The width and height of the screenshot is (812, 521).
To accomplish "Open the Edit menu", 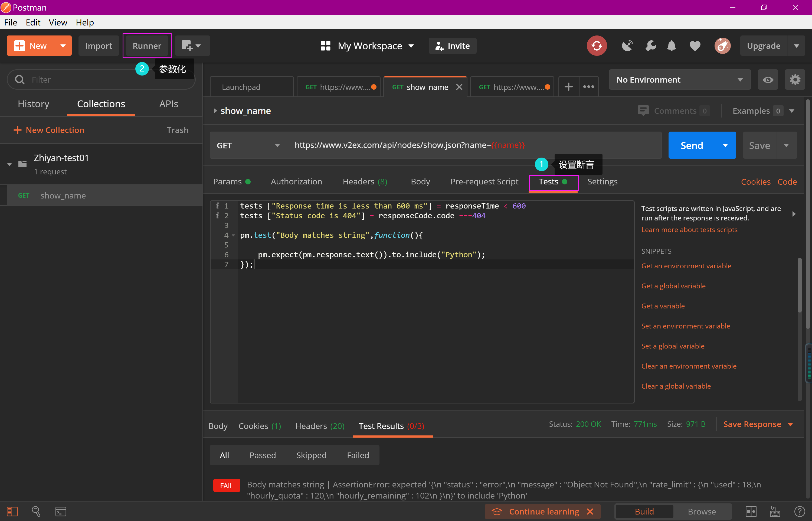I will click(33, 22).
